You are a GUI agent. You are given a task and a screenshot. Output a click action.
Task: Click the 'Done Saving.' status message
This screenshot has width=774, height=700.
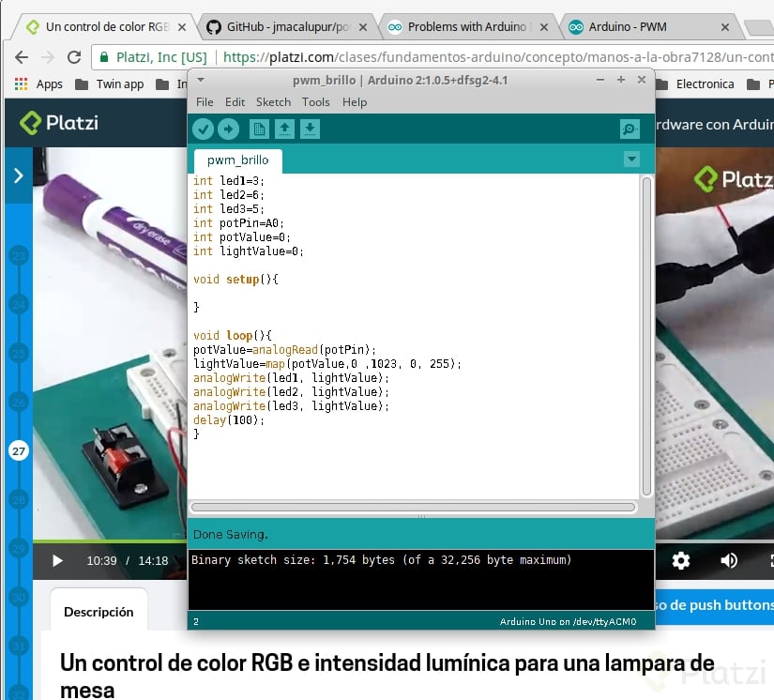(x=230, y=534)
